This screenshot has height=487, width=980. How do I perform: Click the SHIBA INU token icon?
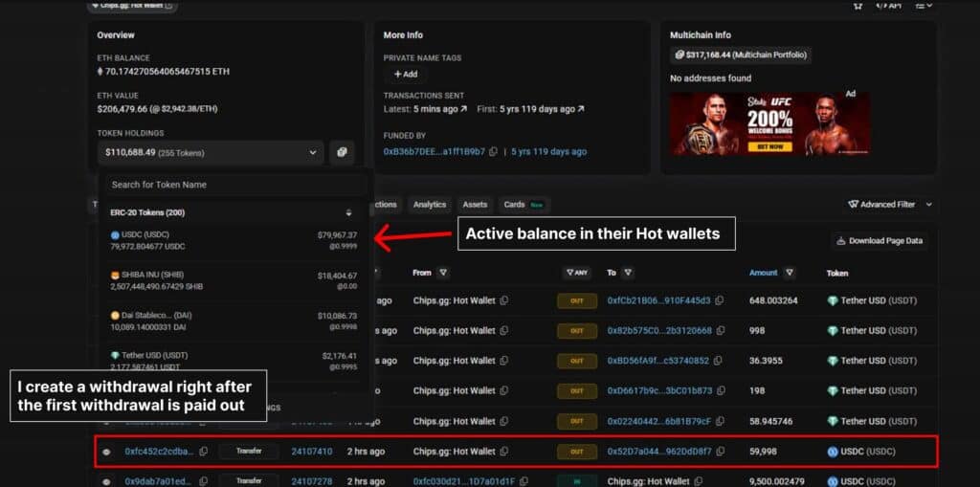click(115, 275)
